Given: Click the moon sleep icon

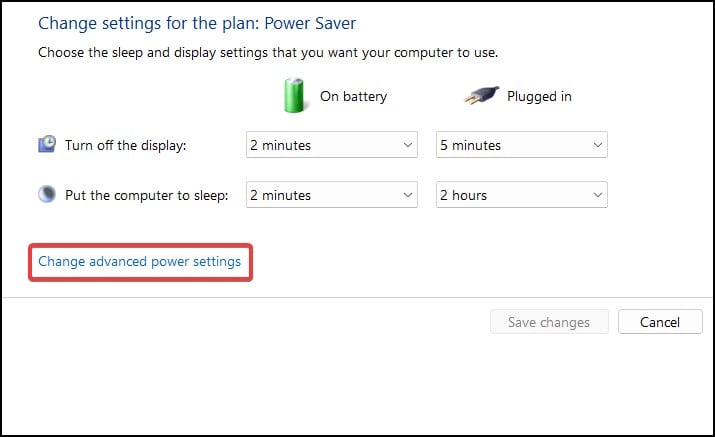Looking at the screenshot, I should coord(47,194).
